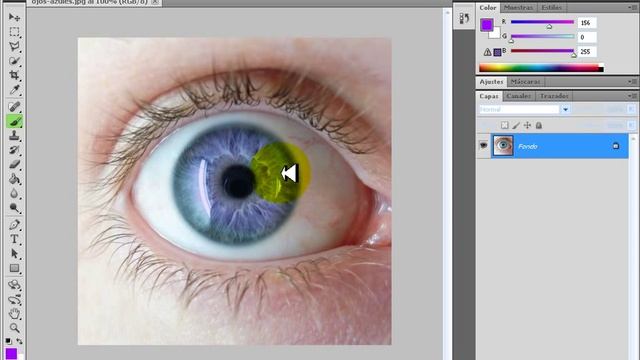This screenshot has width=640, height=360.
Task: Switch to the Trazados tab
Action: (x=554, y=96)
